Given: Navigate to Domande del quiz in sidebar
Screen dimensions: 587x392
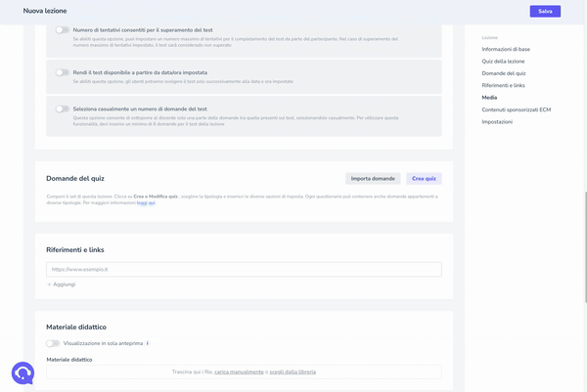Looking at the screenshot, I should tap(505, 73).
